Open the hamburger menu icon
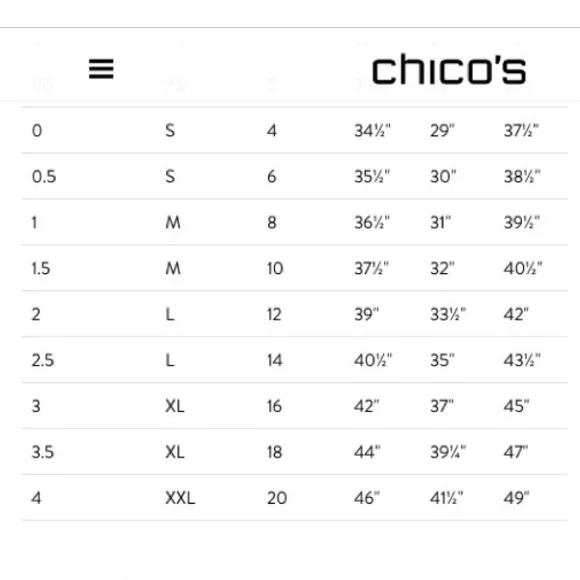This screenshot has height=580, width=580. [x=101, y=69]
